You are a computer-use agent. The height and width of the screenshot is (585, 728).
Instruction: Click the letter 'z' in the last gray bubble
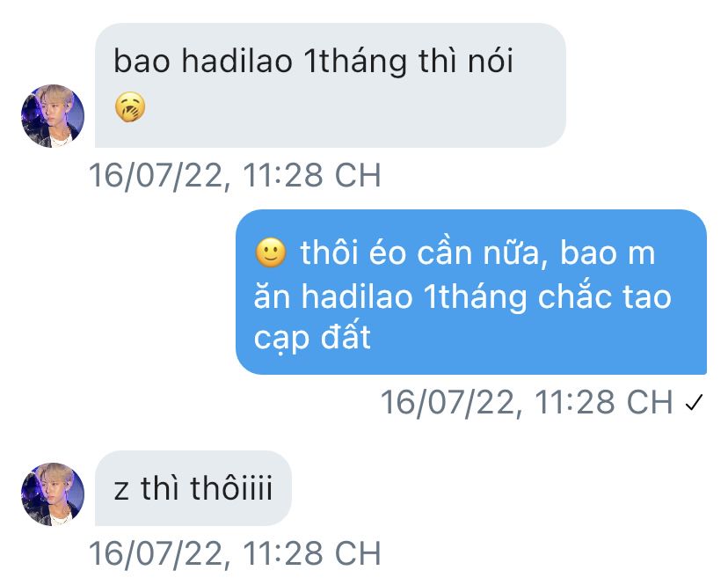pyautogui.click(x=121, y=491)
